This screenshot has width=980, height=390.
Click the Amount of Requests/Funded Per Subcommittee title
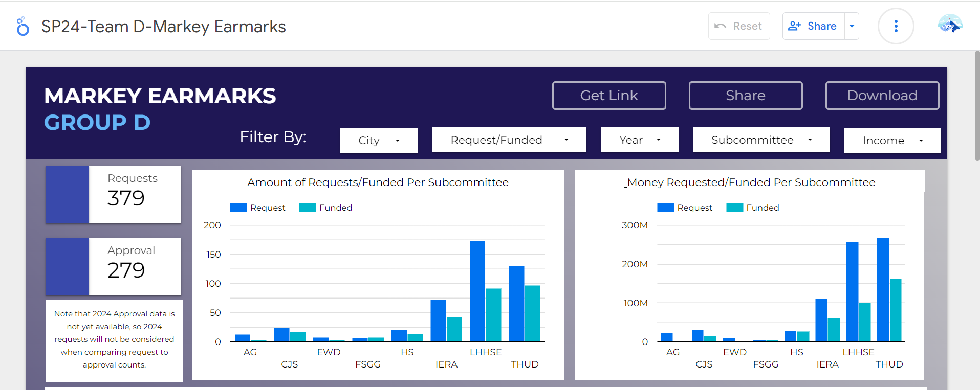378,182
